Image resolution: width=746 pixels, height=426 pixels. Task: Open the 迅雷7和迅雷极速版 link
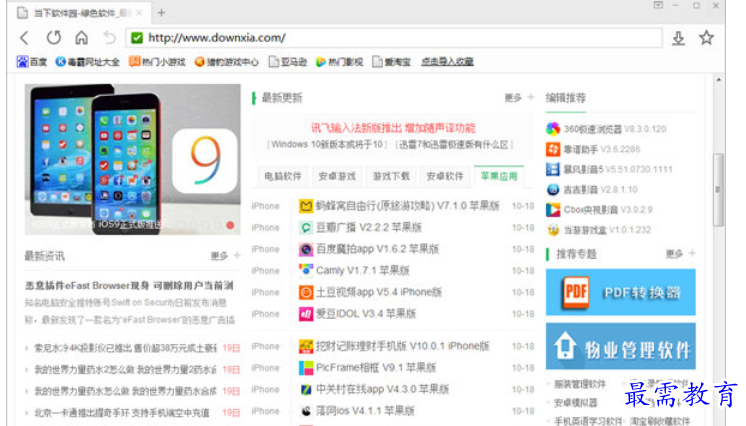454,144
